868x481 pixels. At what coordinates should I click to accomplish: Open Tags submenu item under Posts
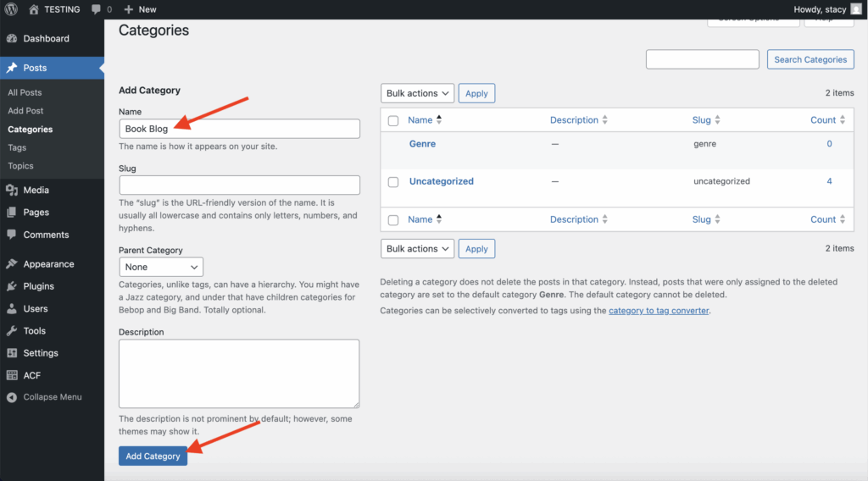pos(17,147)
